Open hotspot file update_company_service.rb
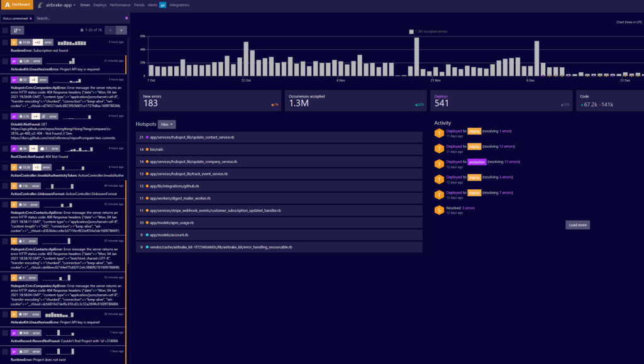The image size is (644, 364). point(194,162)
